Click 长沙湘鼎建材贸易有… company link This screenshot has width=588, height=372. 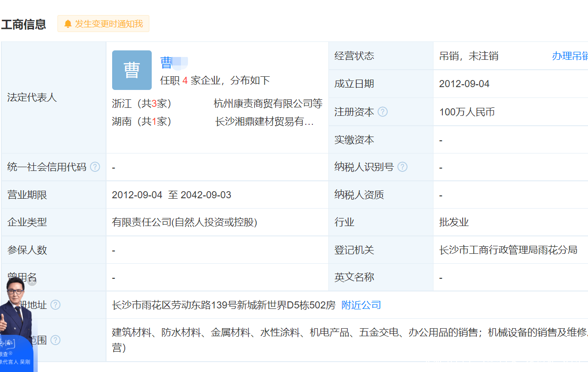click(x=264, y=121)
